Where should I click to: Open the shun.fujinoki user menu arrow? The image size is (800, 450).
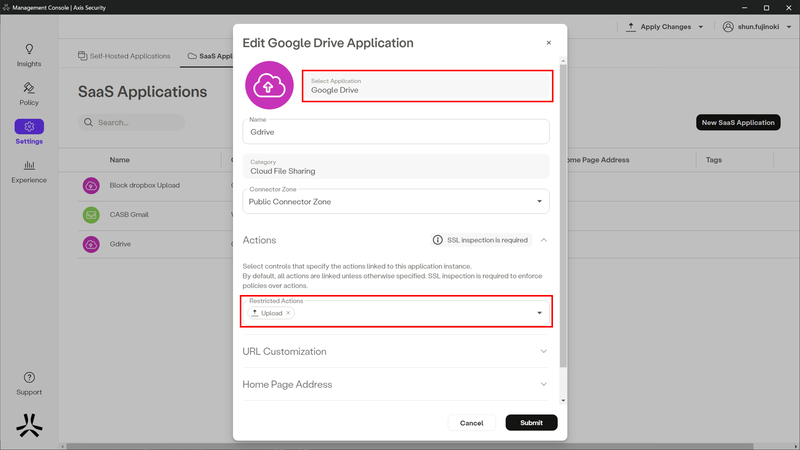[789, 27]
